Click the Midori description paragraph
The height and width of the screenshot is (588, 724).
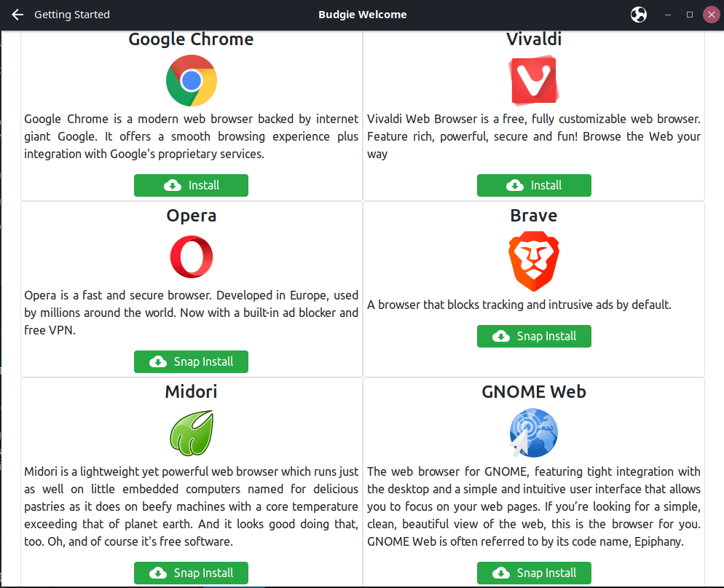[191, 506]
